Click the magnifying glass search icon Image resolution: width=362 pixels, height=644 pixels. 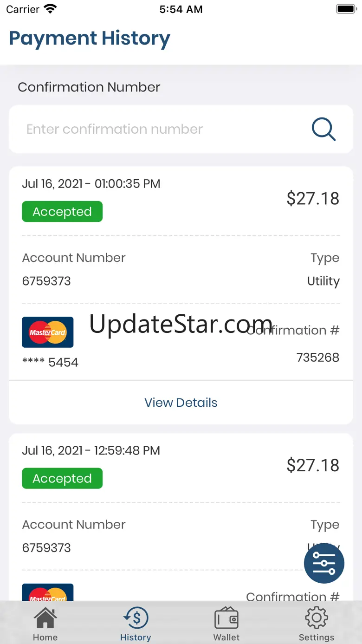(x=323, y=129)
